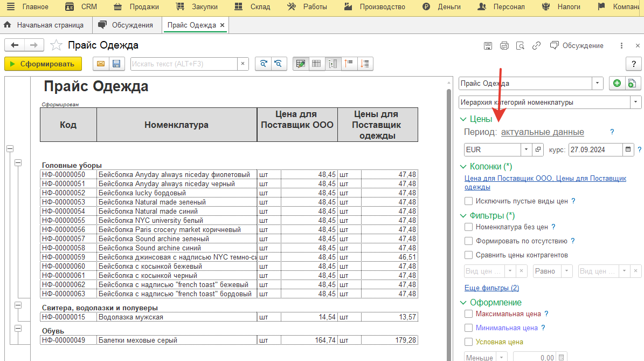Viewport: 644px width, 361px height.
Task: Click the print icon in header
Action: pos(504,46)
